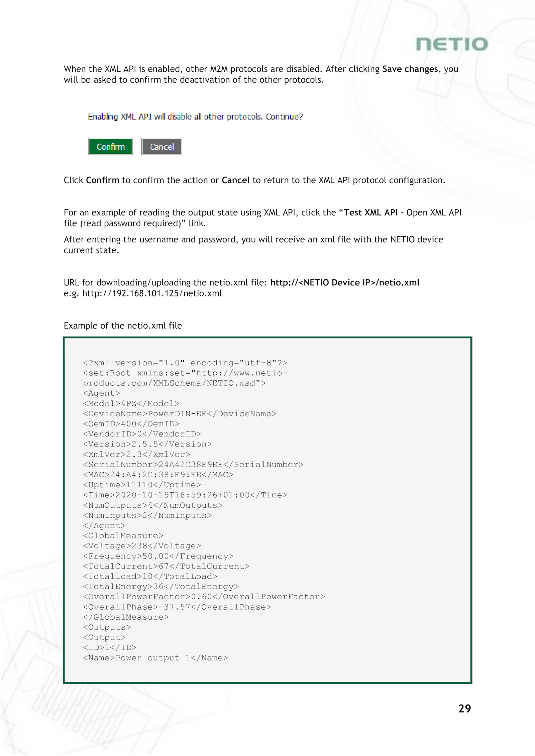Click the green Confirm button
The image size is (535, 756).
[x=110, y=146]
